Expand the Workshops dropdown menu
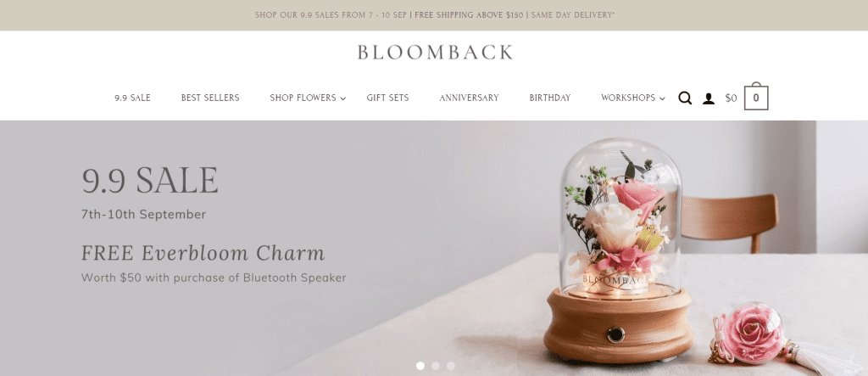The image size is (868, 376). (632, 98)
